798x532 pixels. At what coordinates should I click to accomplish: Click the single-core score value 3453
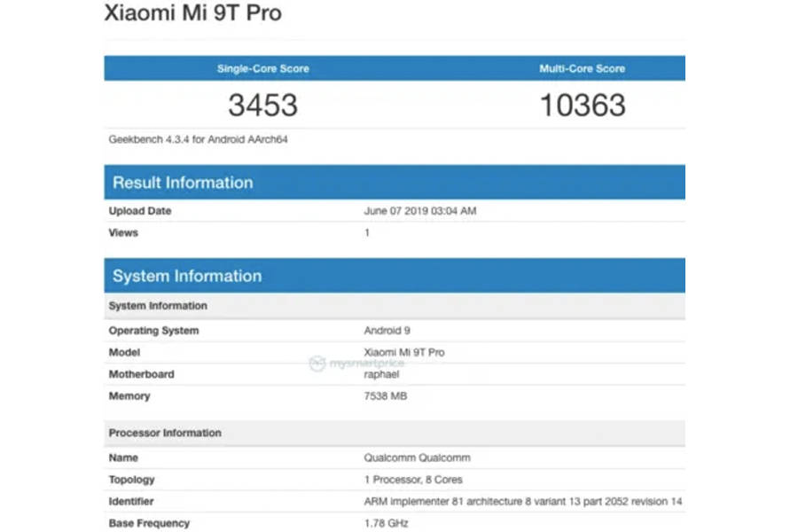click(262, 105)
